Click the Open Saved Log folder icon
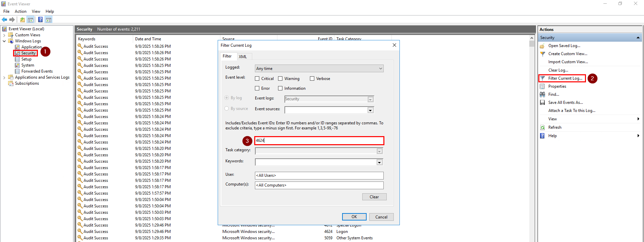This screenshot has height=242, width=644. click(542, 46)
